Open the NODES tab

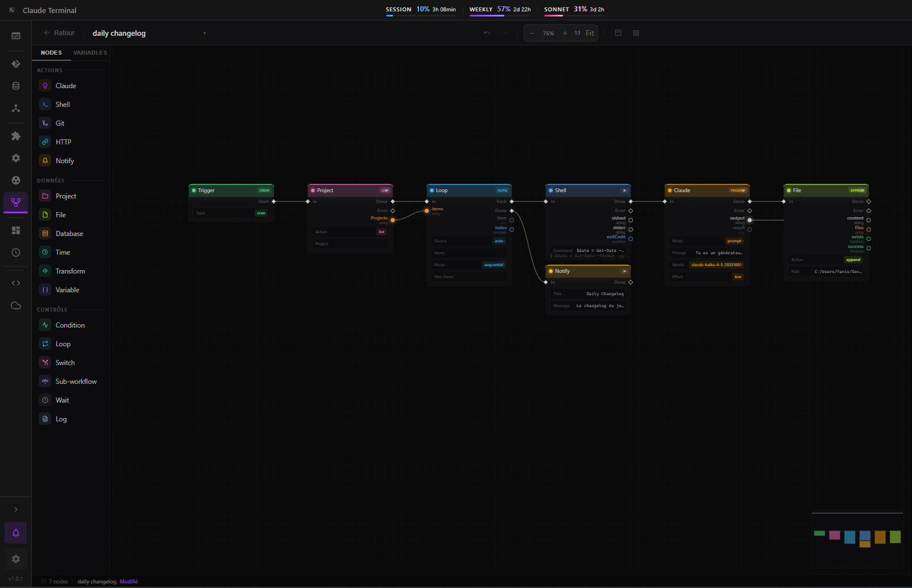pyautogui.click(x=51, y=52)
